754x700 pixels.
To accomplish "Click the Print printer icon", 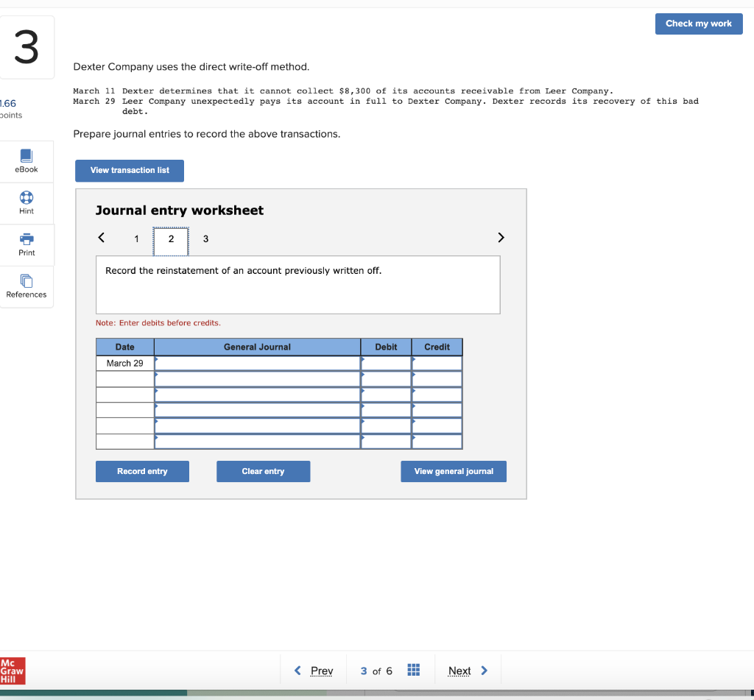I will point(27,239).
